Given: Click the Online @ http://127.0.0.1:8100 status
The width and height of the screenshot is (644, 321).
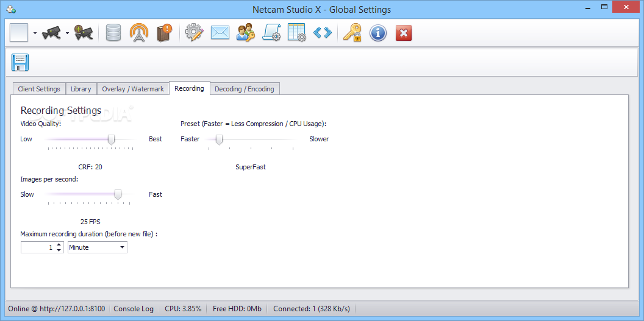Looking at the screenshot, I should point(57,309).
